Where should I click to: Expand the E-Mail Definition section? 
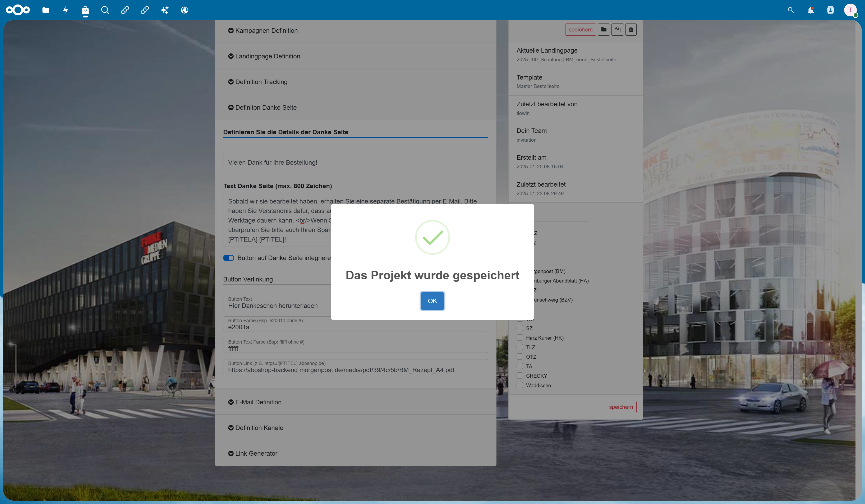(355, 402)
